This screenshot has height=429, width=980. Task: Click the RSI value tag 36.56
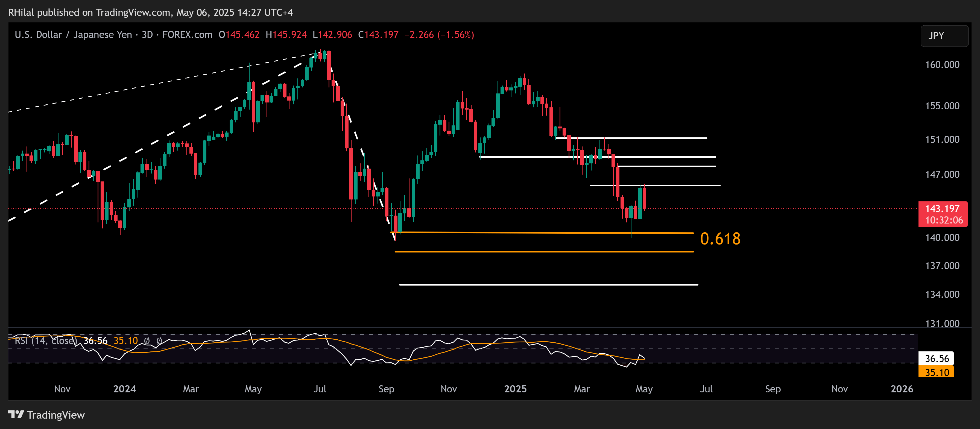point(937,359)
